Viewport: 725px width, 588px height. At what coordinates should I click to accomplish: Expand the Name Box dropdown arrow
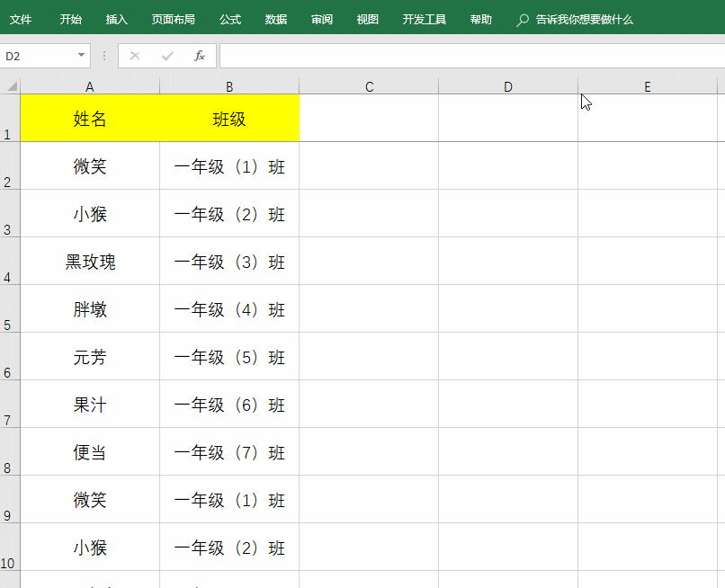click(81, 56)
